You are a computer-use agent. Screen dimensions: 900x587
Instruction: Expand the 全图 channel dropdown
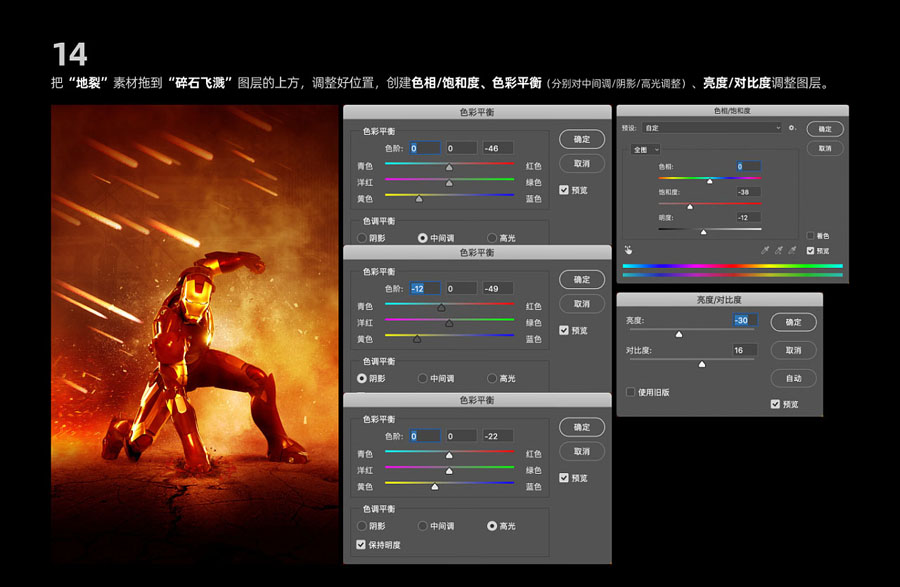pos(645,149)
